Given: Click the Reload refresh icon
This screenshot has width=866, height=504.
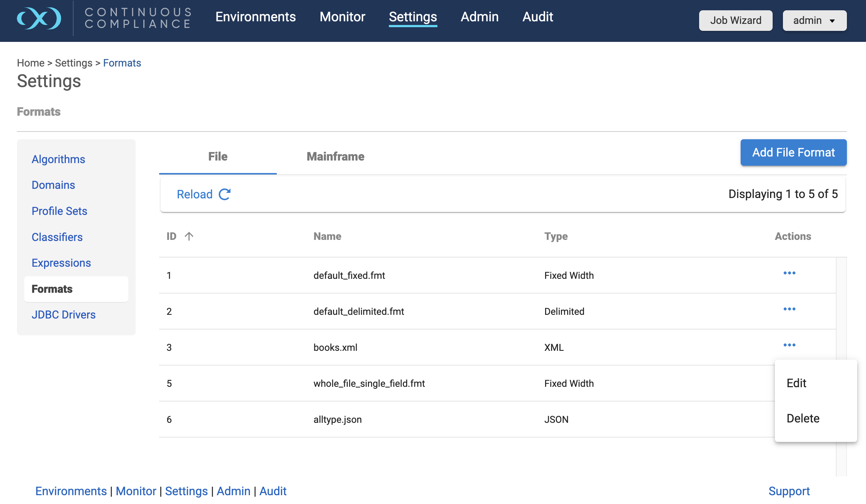Looking at the screenshot, I should coord(225,194).
